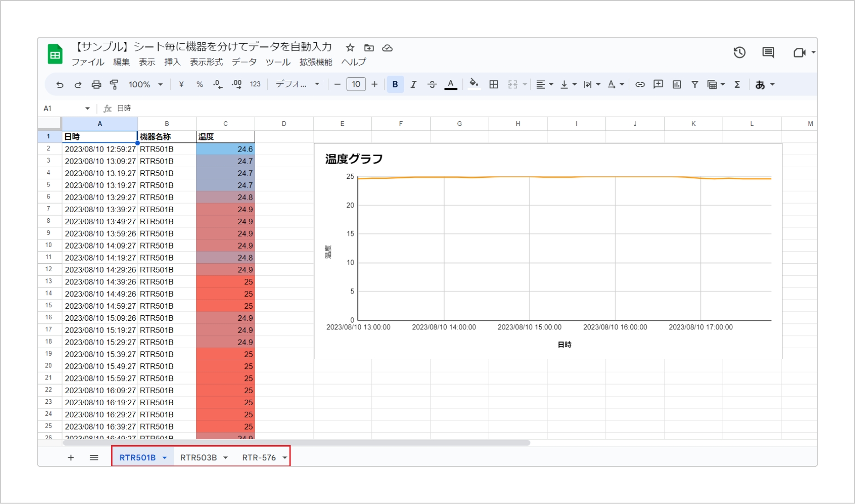Click the horizontal scrollbar
This screenshot has height=504, width=855.
click(296, 443)
